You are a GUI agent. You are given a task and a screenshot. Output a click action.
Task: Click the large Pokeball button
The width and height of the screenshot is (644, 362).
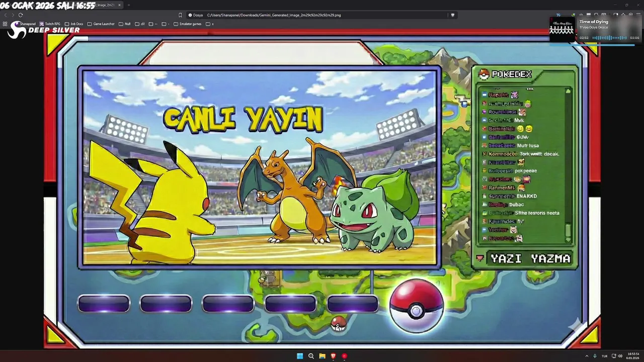point(416,306)
